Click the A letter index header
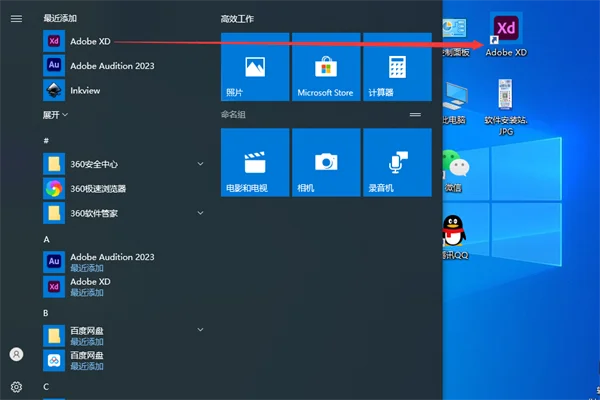 [x=46, y=239]
